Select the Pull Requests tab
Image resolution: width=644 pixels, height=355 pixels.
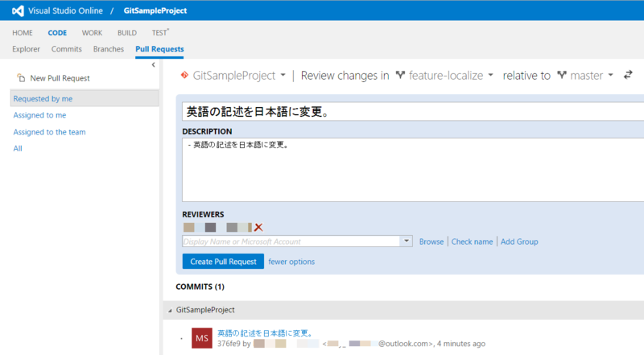(159, 49)
